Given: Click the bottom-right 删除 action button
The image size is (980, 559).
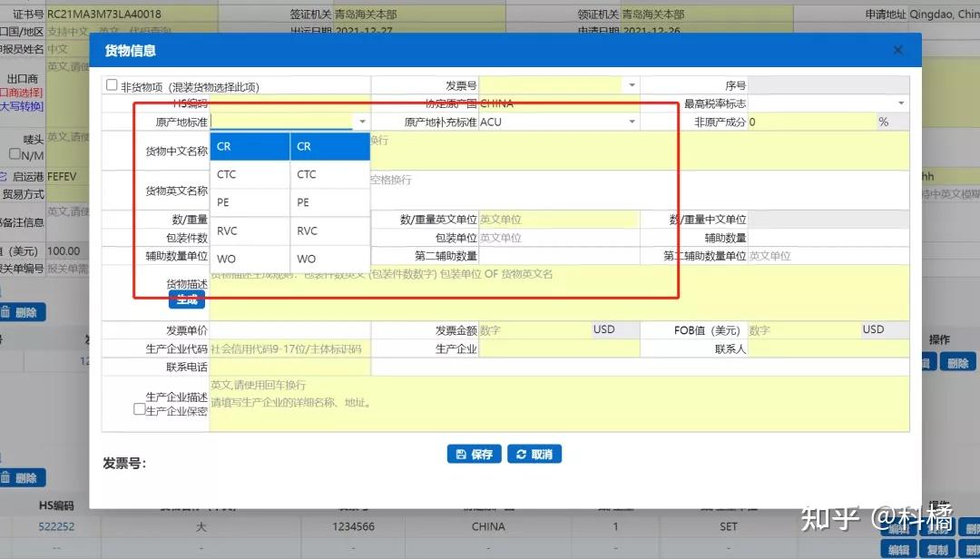Looking at the screenshot, I should click(972, 548).
